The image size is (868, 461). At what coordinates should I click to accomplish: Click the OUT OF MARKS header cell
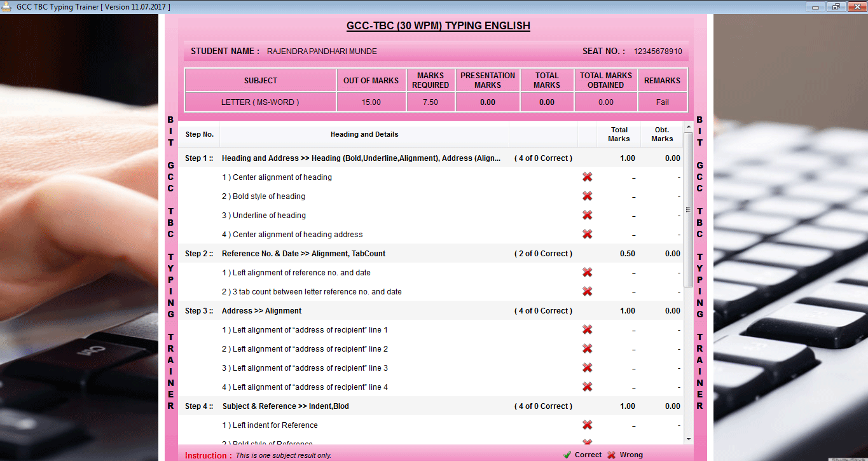pyautogui.click(x=371, y=81)
